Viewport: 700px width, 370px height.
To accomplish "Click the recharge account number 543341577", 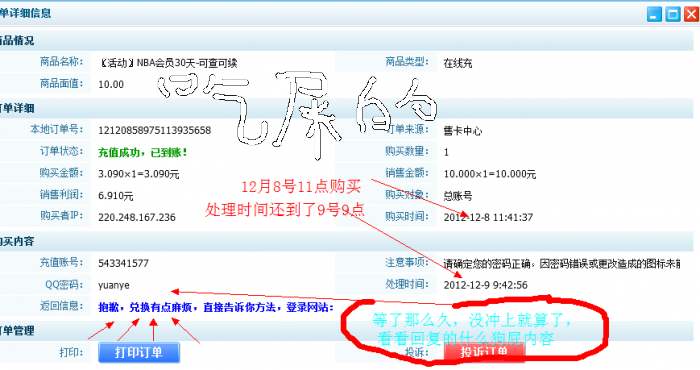I will [x=123, y=263].
